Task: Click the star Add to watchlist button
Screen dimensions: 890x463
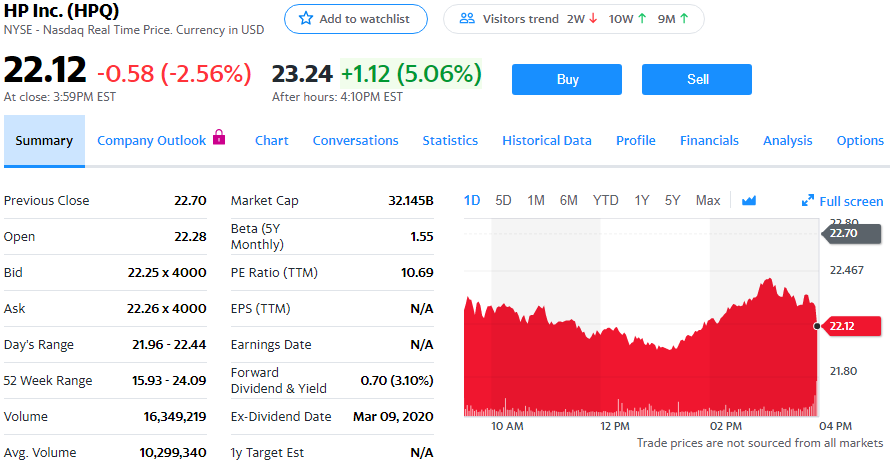Action: point(355,19)
